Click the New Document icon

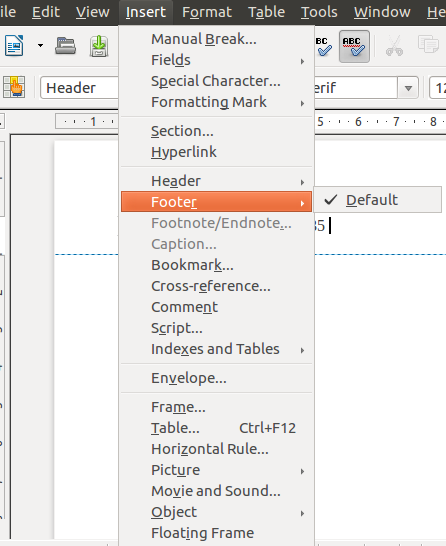click(x=14, y=46)
